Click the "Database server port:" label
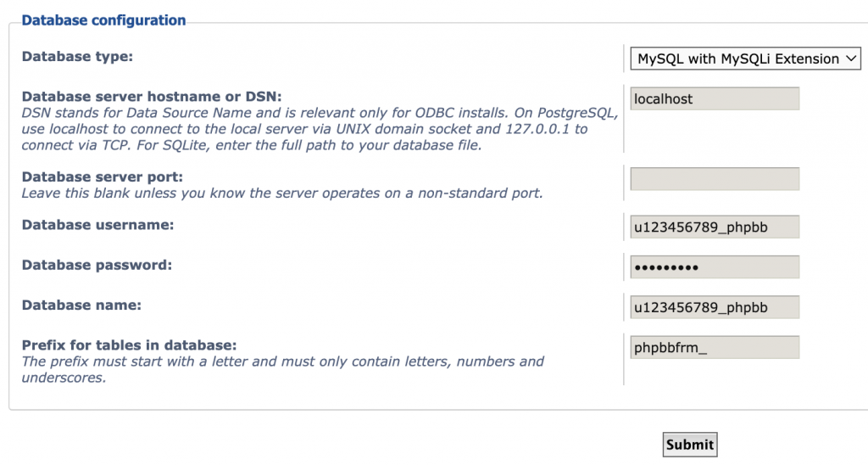 click(103, 177)
